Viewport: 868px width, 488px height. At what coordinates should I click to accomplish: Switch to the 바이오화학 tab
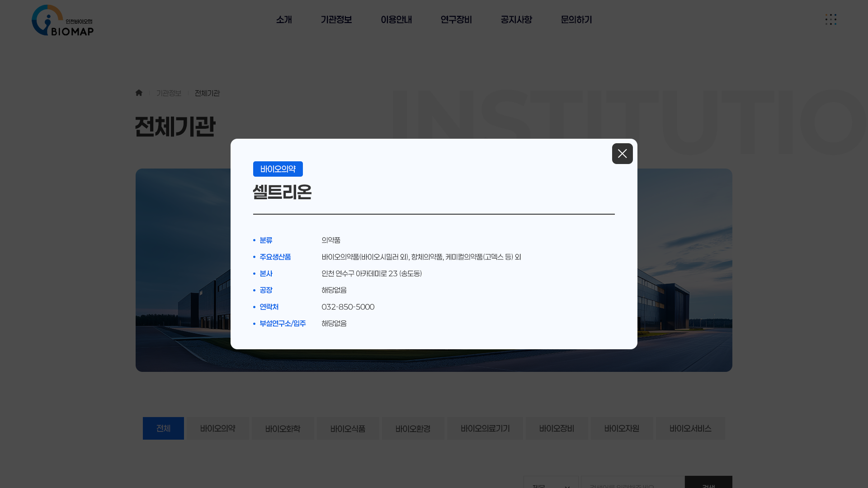pos(283,428)
